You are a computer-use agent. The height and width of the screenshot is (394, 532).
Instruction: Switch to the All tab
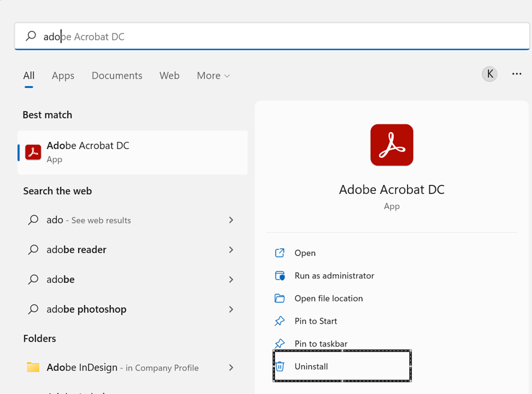pyautogui.click(x=29, y=76)
